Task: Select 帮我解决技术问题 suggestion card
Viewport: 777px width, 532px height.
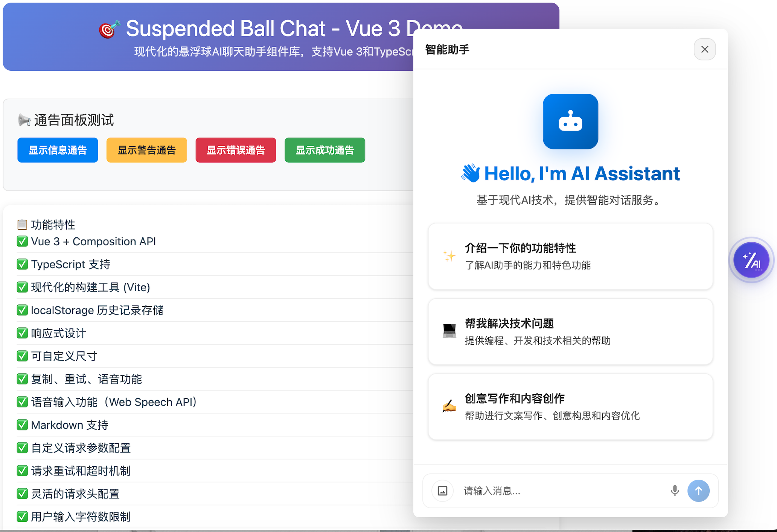Action: (570, 331)
